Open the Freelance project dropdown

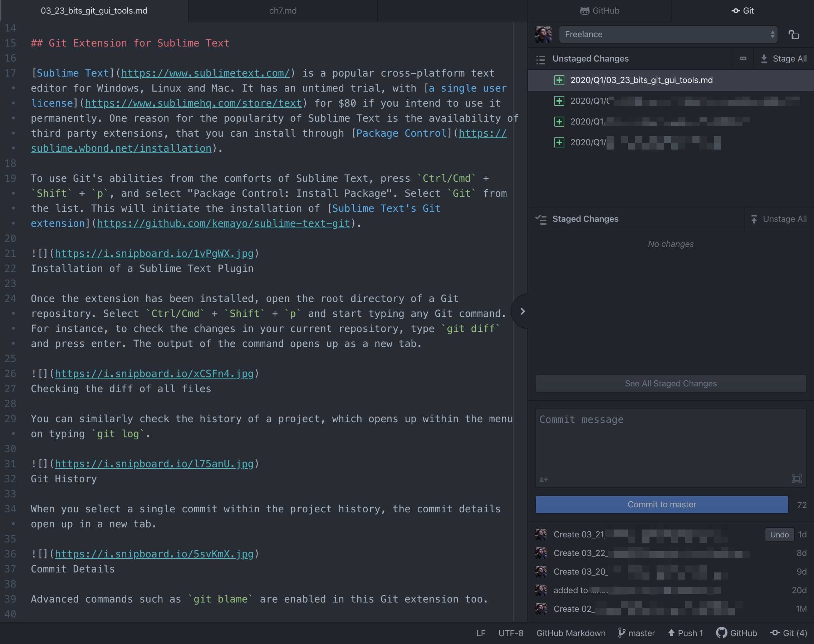click(668, 34)
